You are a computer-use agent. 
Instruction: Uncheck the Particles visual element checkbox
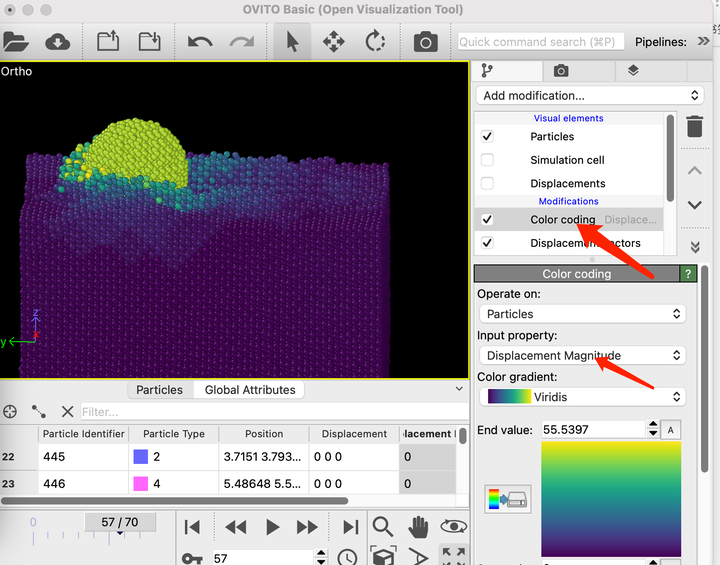pyautogui.click(x=487, y=136)
